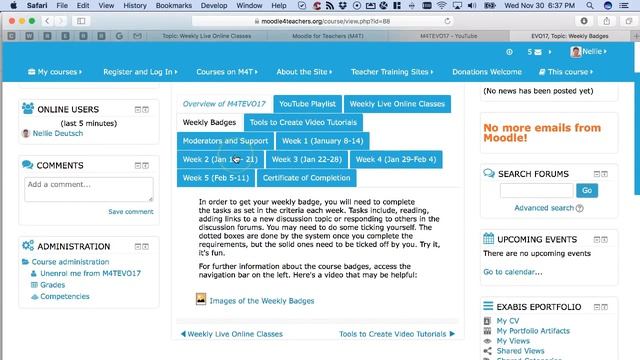640x360 pixels.
Task: Open the Week 2 (Jan 15-21) tab
Action: tap(220, 159)
